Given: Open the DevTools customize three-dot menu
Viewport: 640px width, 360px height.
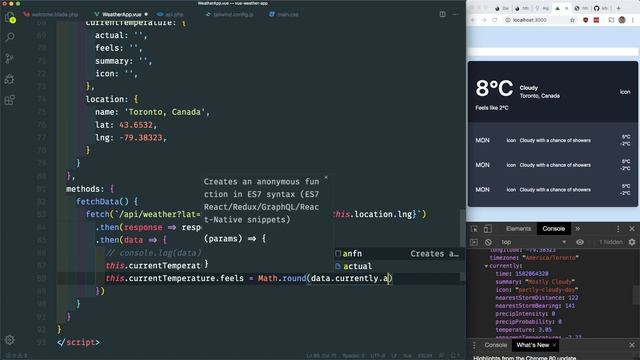Looking at the screenshot, I should click(618, 229).
